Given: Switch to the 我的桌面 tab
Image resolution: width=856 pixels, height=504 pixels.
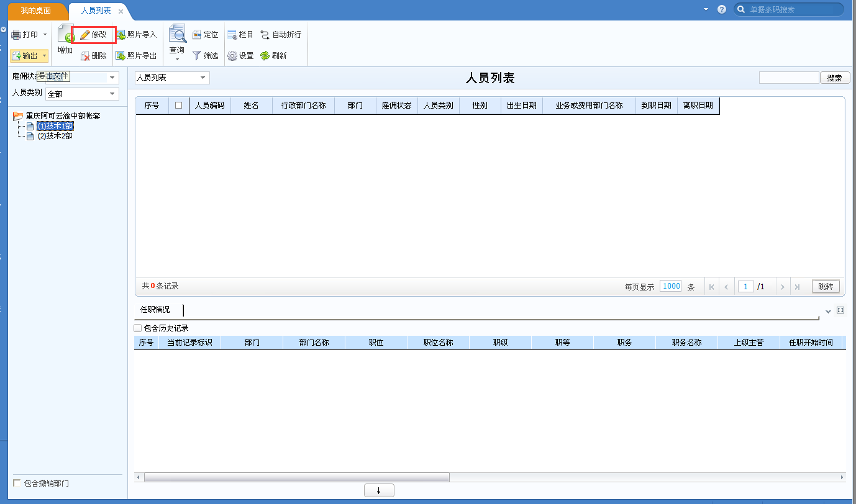Looking at the screenshot, I should tap(37, 11).
